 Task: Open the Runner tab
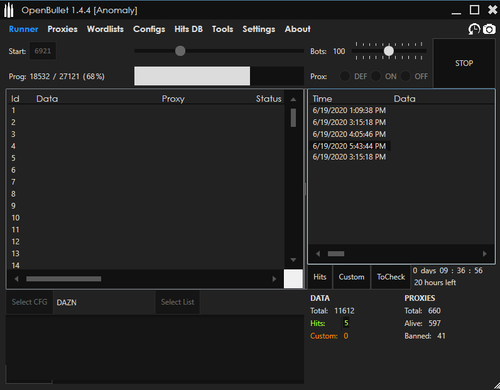pyautogui.click(x=23, y=29)
